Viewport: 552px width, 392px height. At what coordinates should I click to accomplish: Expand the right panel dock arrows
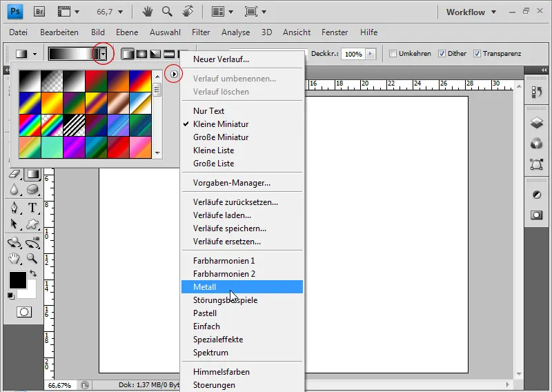click(x=544, y=70)
